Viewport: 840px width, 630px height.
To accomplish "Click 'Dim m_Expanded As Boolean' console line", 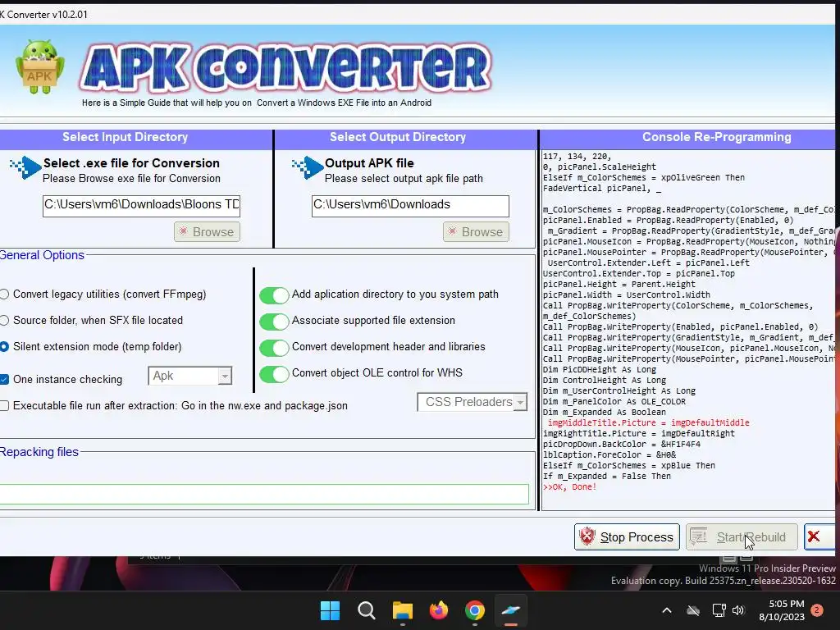I will pyautogui.click(x=605, y=412).
